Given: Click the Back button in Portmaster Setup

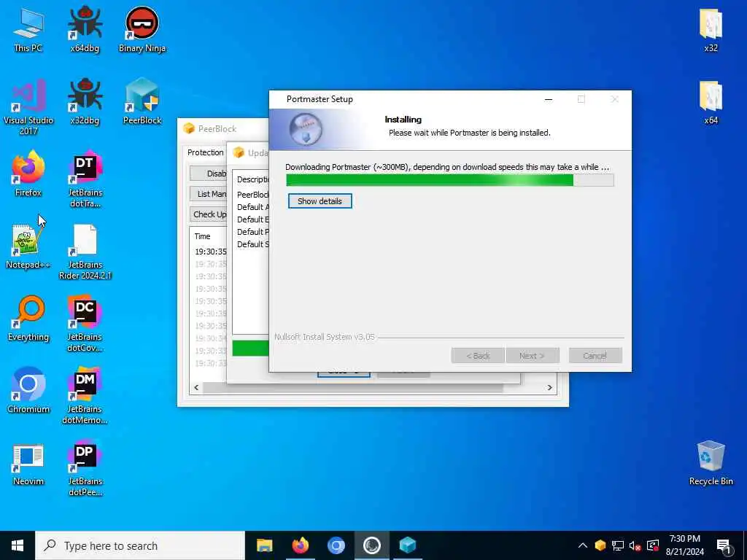Looking at the screenshot, I should 478,356.
